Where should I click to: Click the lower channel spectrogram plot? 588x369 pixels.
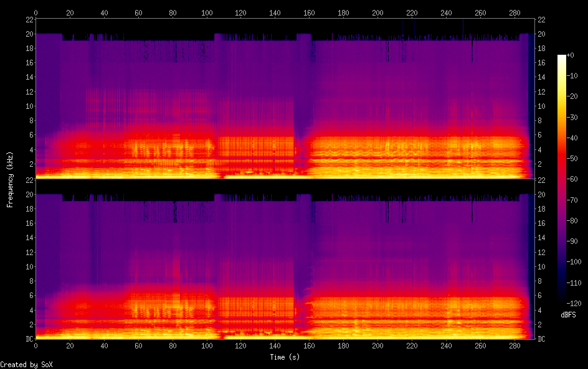285,258
